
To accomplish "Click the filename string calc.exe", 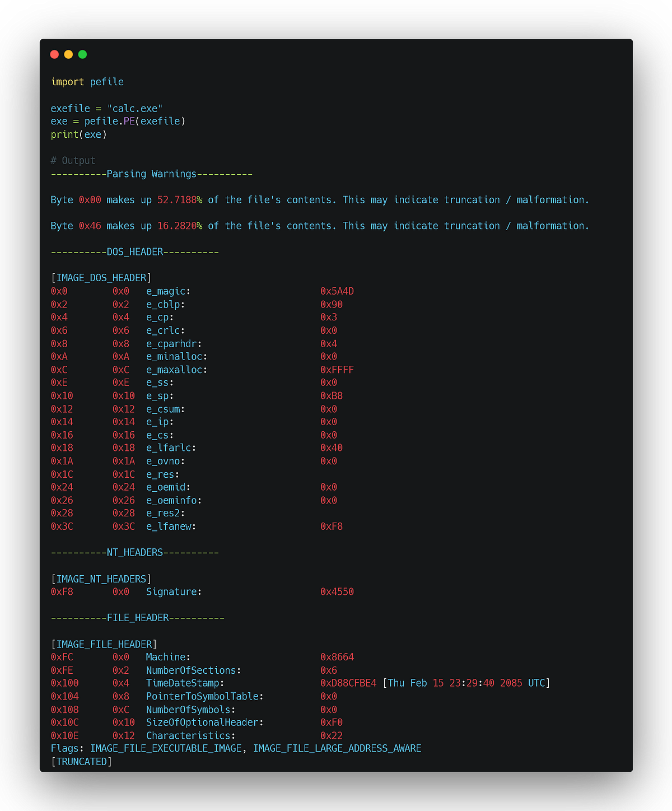I will 134,108.
